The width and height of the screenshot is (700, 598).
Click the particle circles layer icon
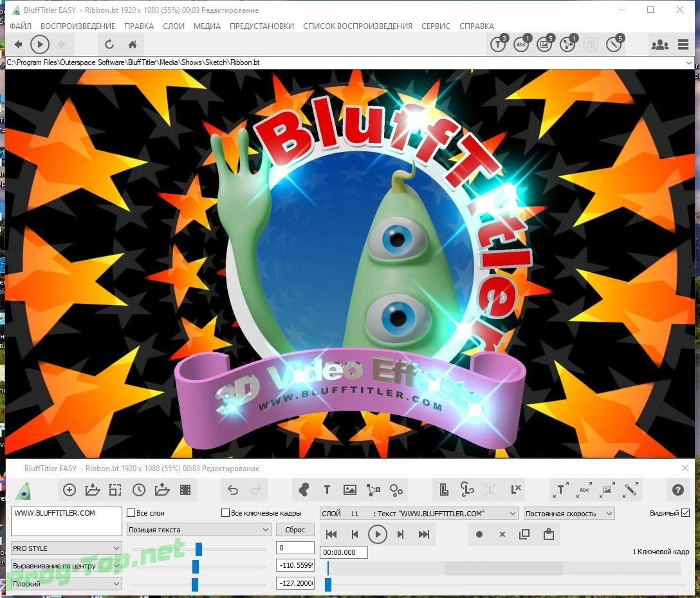click(396, 490)
